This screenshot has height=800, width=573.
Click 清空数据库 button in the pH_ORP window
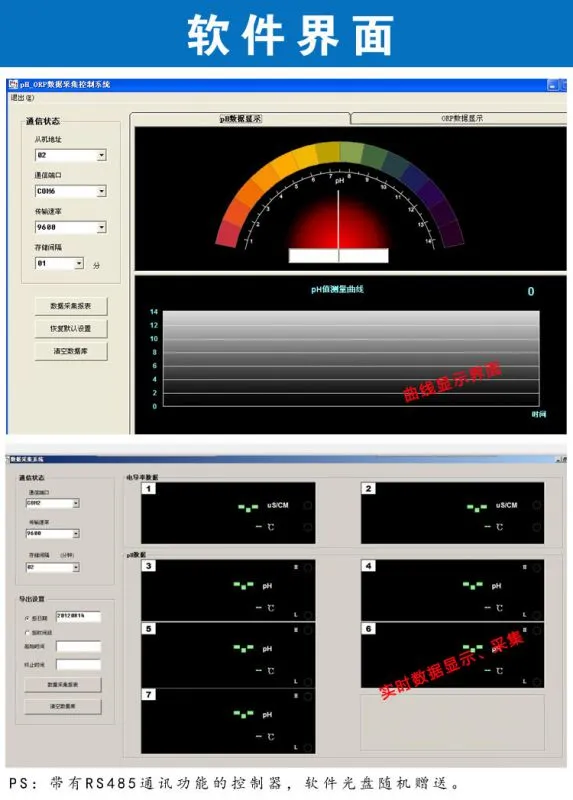[71, 351]
